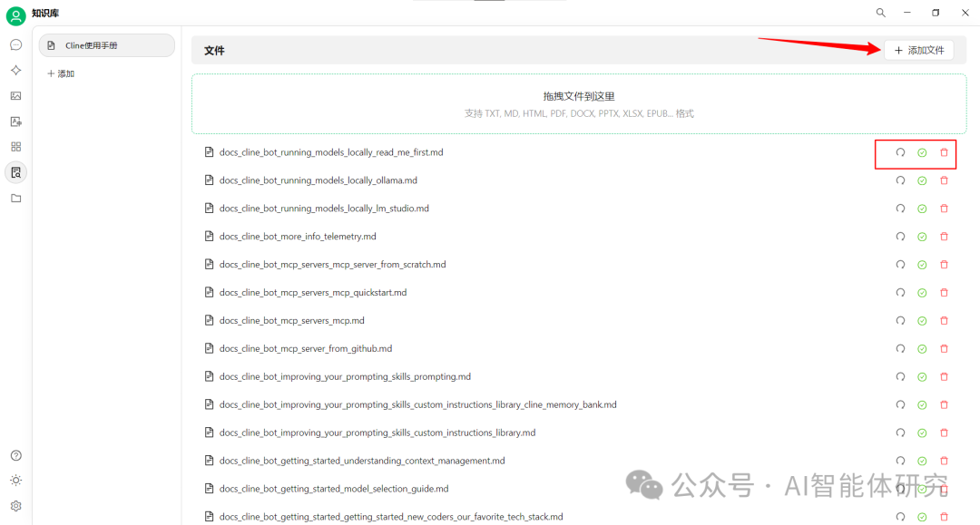Click status check for mcp_servers_mcp.md
Screen dimensions: 980x525
(922, 321)
